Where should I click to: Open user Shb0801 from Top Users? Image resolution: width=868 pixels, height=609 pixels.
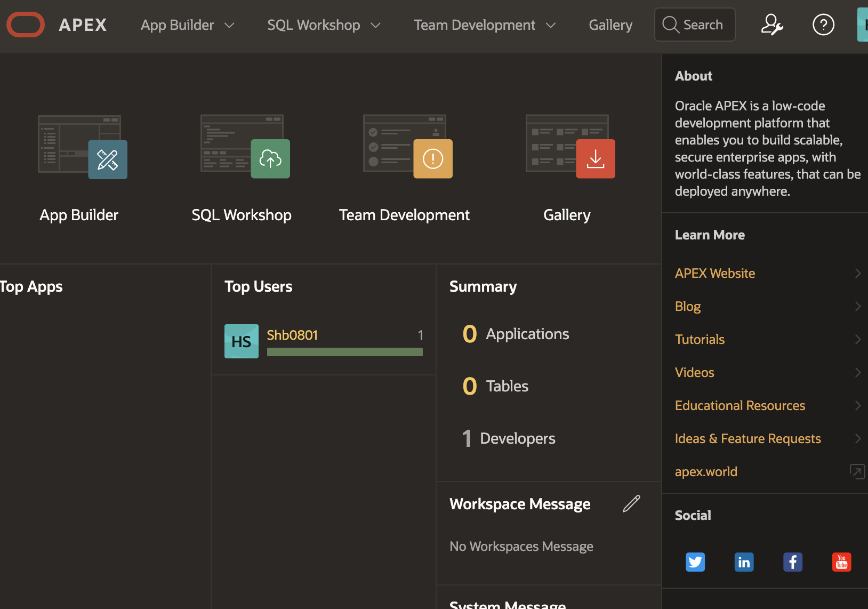[x=292, y=335]
